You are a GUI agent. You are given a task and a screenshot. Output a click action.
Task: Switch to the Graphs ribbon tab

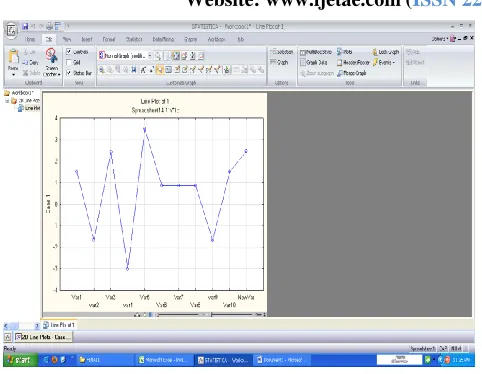click(191, 39)
